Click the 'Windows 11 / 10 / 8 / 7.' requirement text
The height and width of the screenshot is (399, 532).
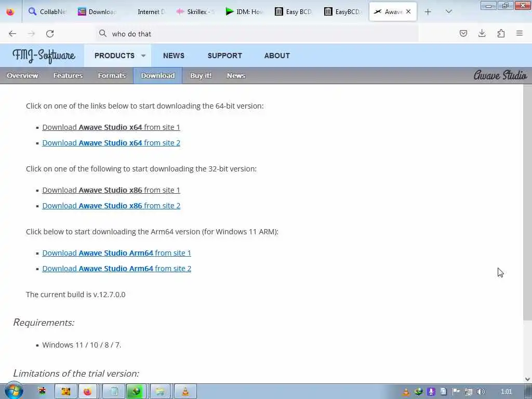[x=82, y=345]
